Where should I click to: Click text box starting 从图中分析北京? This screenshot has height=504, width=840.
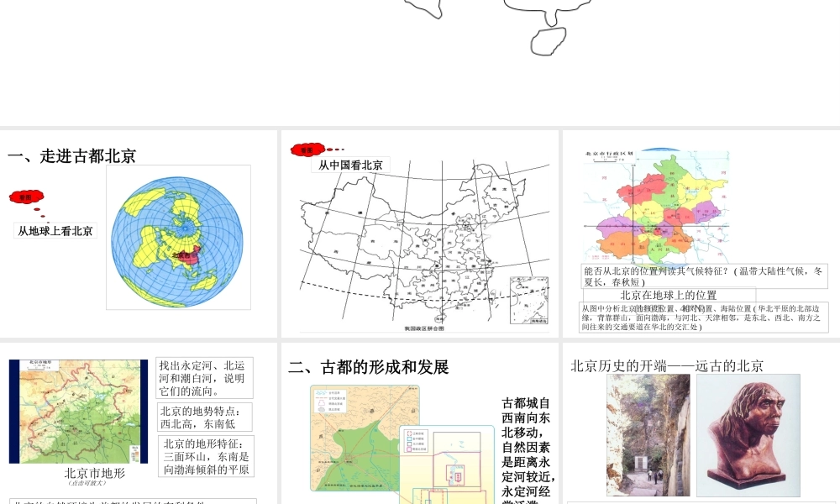(703, 318)
